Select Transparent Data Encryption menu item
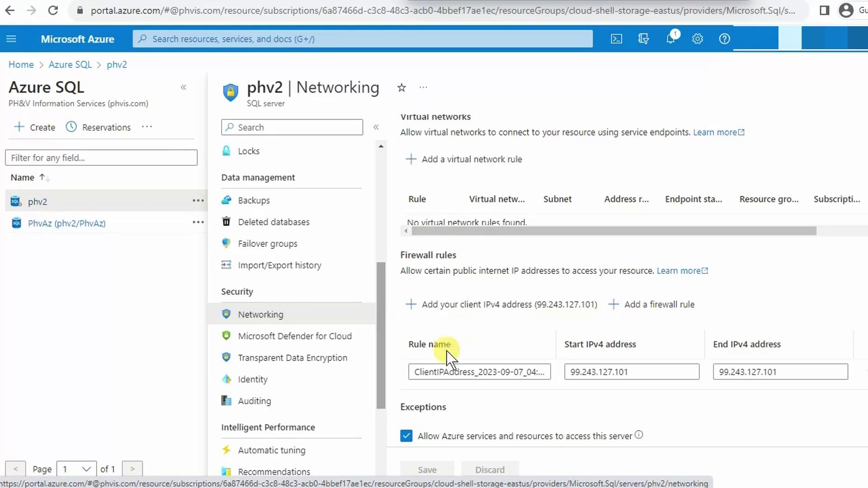 292,358
